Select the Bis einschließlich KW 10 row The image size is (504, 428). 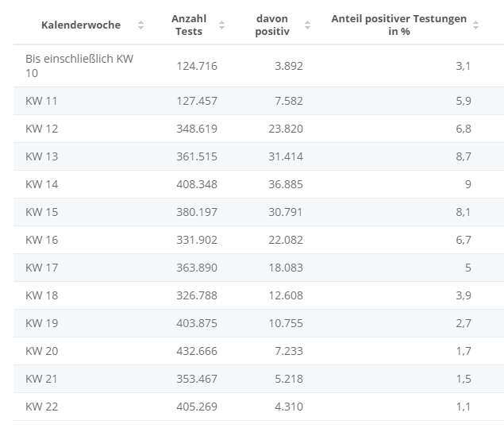(x=79, y=66)
